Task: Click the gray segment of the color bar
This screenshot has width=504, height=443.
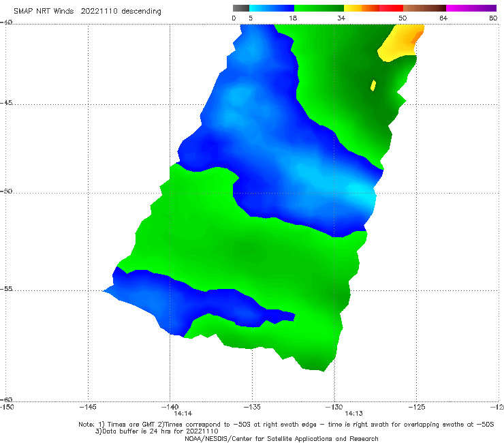Action: tap(241, 8)
